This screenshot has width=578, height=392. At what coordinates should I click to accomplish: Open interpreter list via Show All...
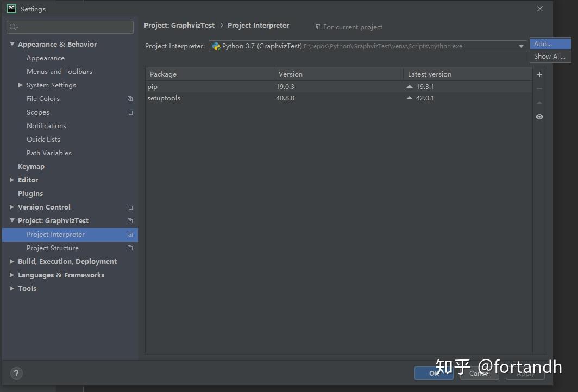pos(550,56)
